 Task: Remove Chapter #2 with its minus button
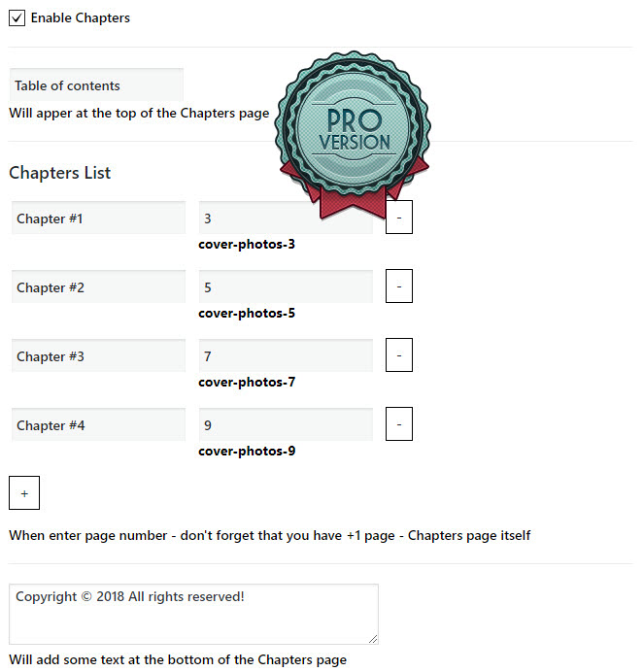point(399,286)
